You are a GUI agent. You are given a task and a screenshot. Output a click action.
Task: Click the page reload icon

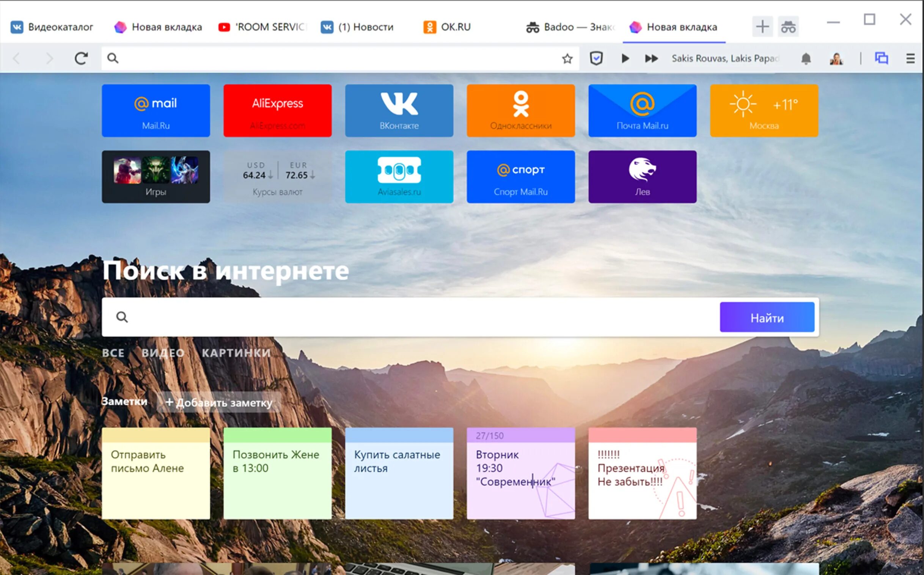81,58
